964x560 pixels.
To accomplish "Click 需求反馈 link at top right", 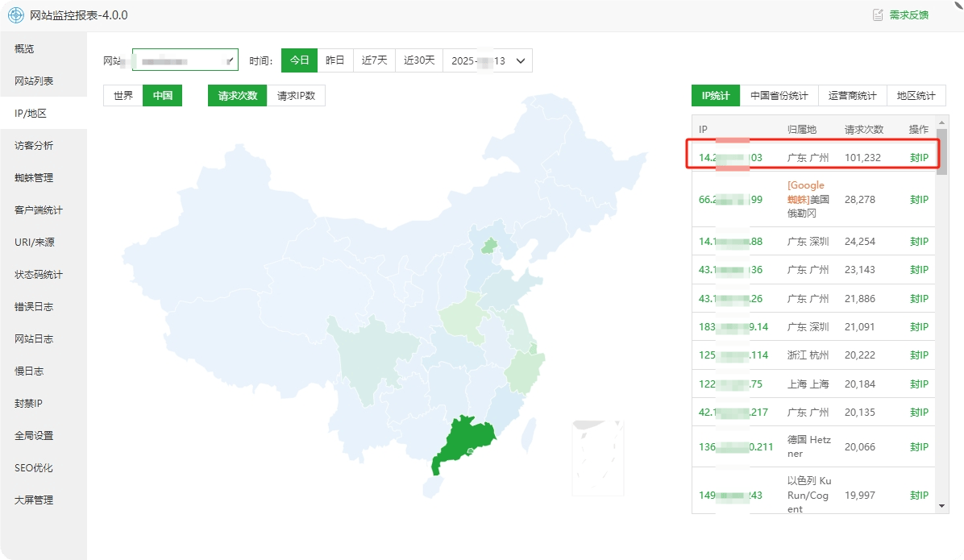I will [x=908, y=15].
